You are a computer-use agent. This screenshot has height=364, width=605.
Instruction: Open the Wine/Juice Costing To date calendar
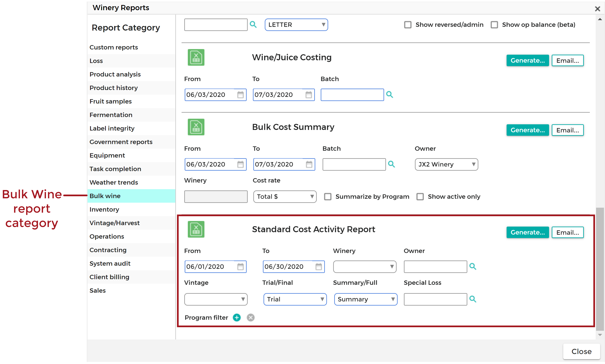(309, 95)
